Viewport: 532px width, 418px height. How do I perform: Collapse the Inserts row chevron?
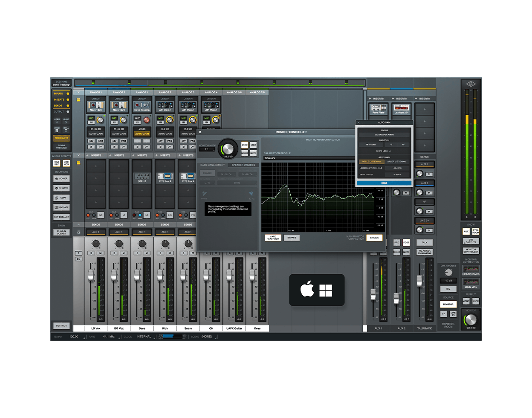78,155
